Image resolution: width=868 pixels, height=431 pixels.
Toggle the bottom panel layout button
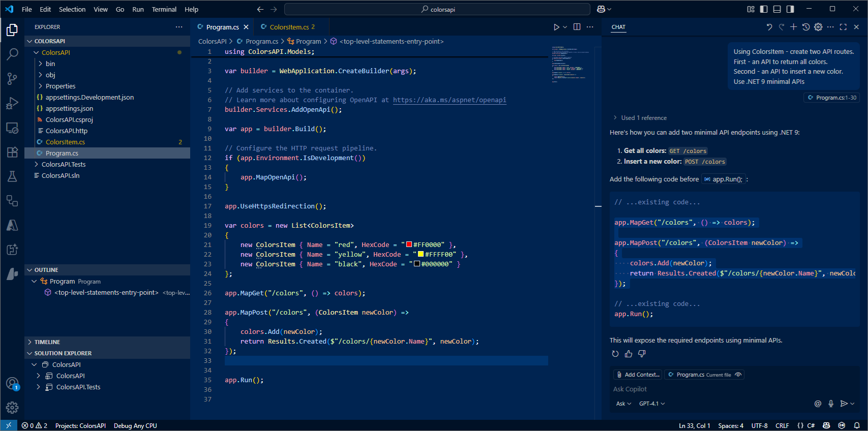pyautogui.click(x=777, y=9)
